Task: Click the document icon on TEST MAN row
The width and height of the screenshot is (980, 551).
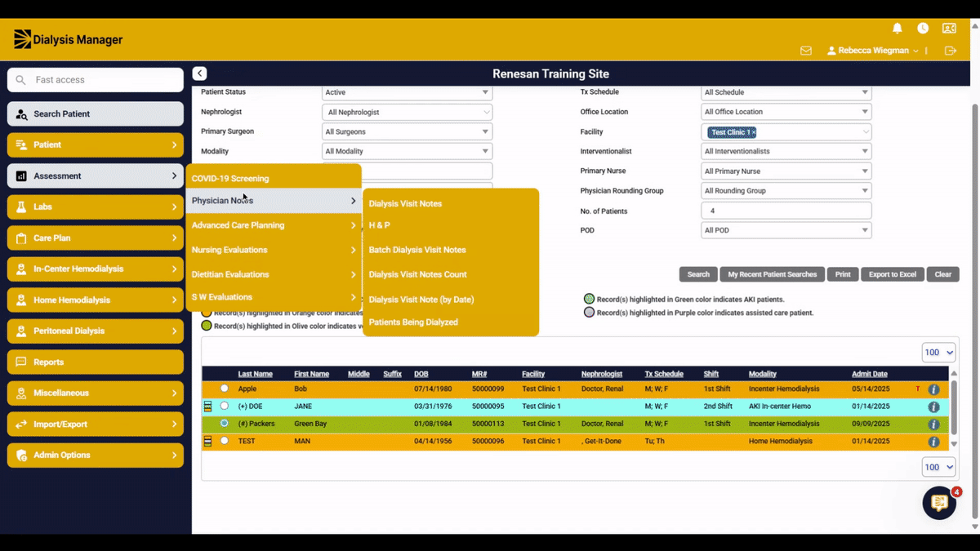Action: (207, 442)
